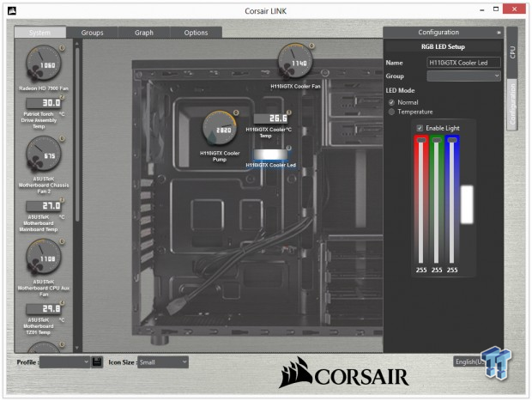Image resolution: width=532 pixels, height=401 pixels.
Task: Open the Profile dropdown
Action: click(64, 362)
